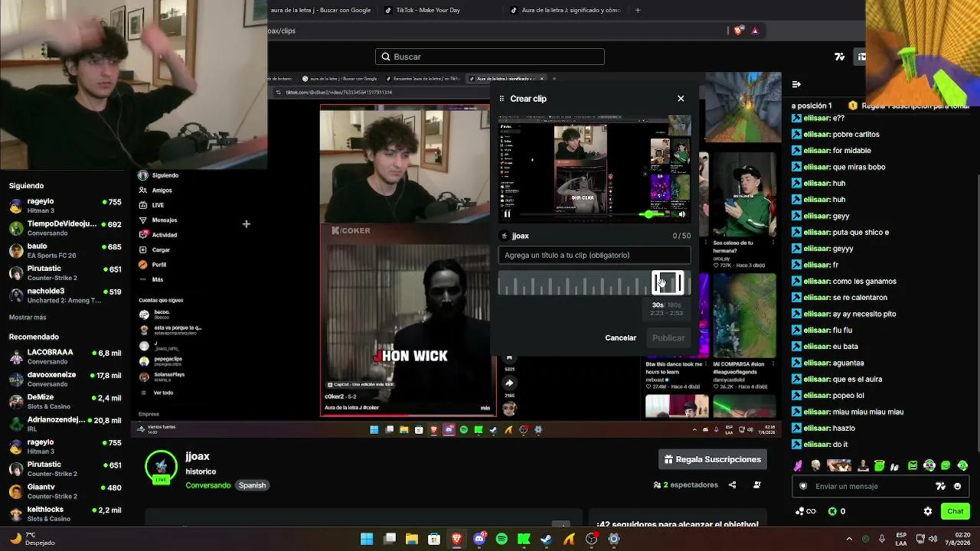Open chat identity shield icon
This screenshot has width=980, height=551.
point(803,486)
